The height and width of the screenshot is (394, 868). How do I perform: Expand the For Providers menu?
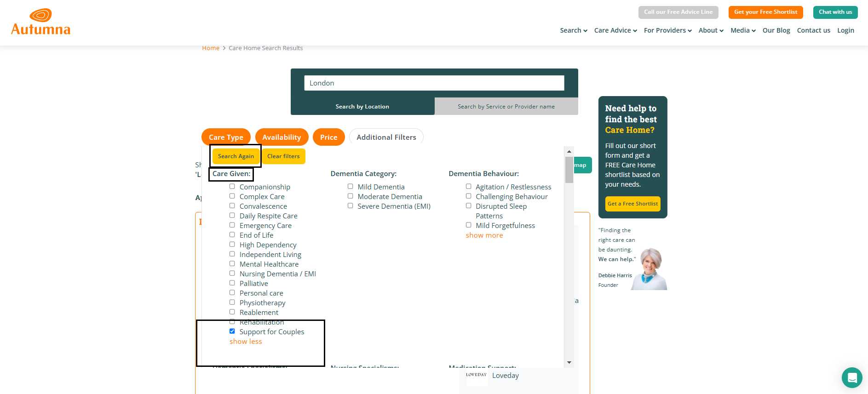coord(668,30)
